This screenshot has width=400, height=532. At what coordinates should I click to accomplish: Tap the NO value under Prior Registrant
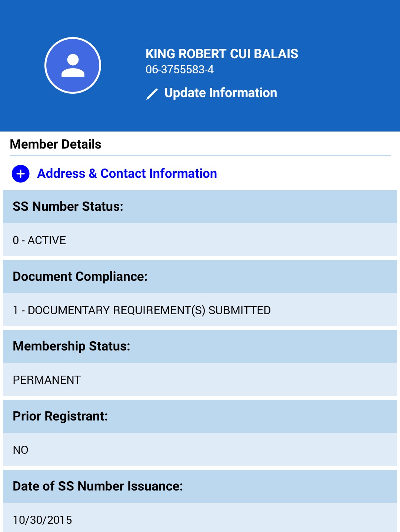pyautogui.click(x=21, y=450)
